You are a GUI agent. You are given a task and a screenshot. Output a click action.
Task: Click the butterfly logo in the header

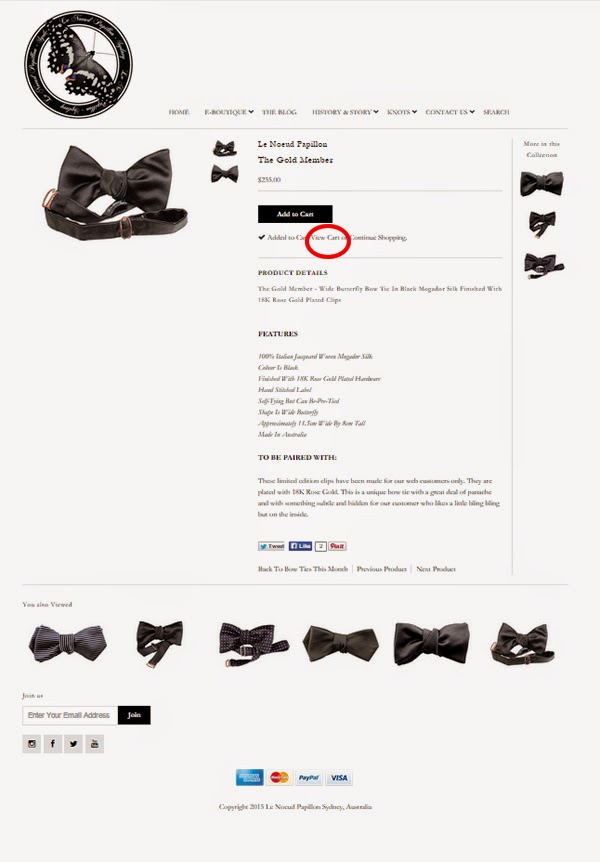pyautogui.click(x=78, y=64)
